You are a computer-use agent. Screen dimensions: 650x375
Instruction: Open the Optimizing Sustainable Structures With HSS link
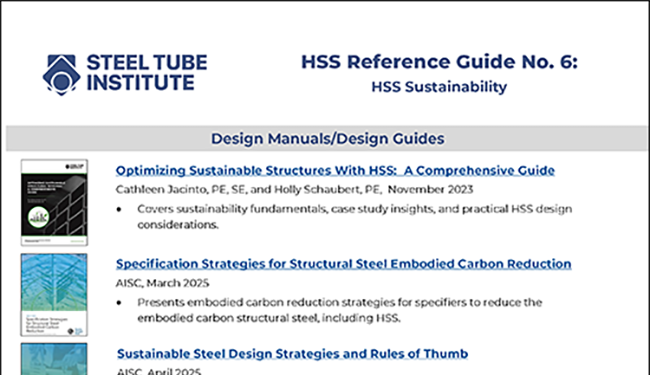coord(335,170)
